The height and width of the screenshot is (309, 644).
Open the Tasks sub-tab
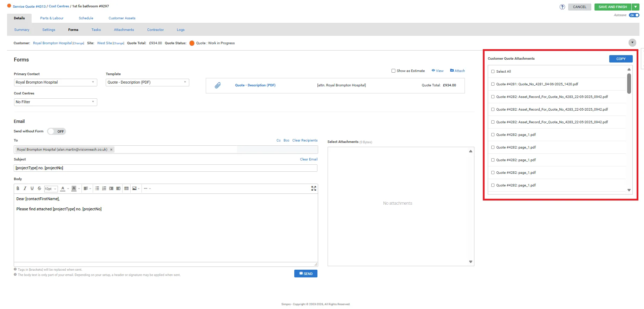[96, 30]
